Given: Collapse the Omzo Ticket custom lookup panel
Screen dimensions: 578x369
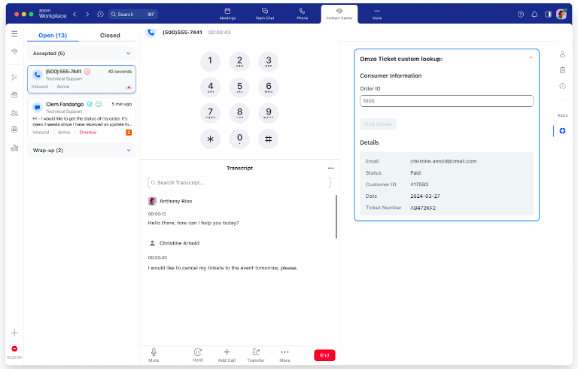Looking at the screenshot, I should click(530, 58).
